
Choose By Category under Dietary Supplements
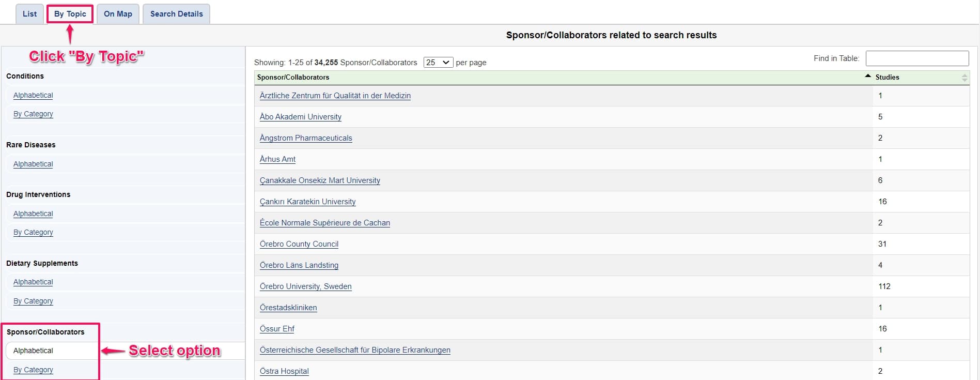[33, 301]
